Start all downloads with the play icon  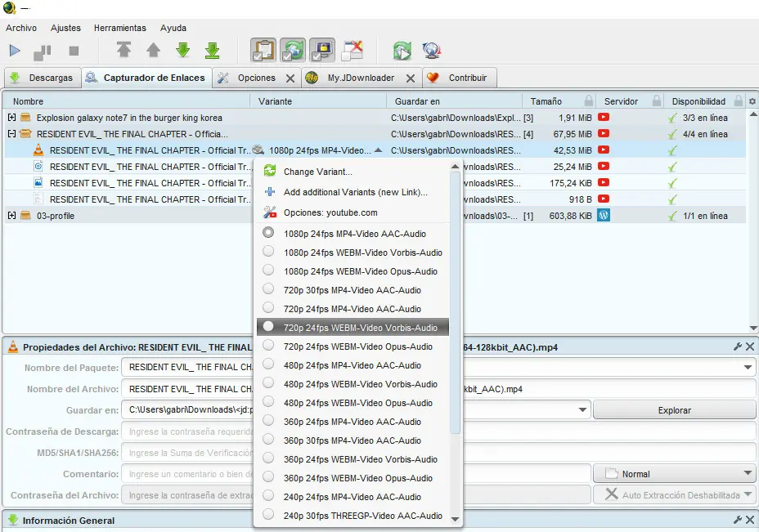click(x=15, y=51)
